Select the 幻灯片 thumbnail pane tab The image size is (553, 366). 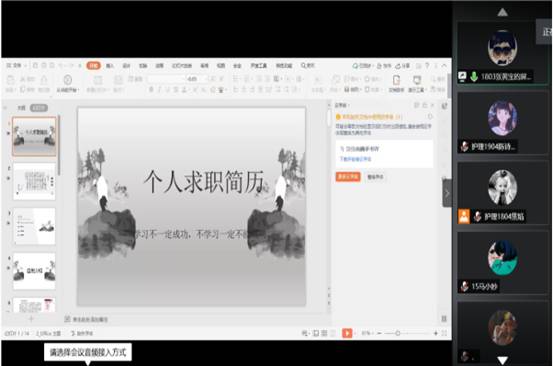39,108
